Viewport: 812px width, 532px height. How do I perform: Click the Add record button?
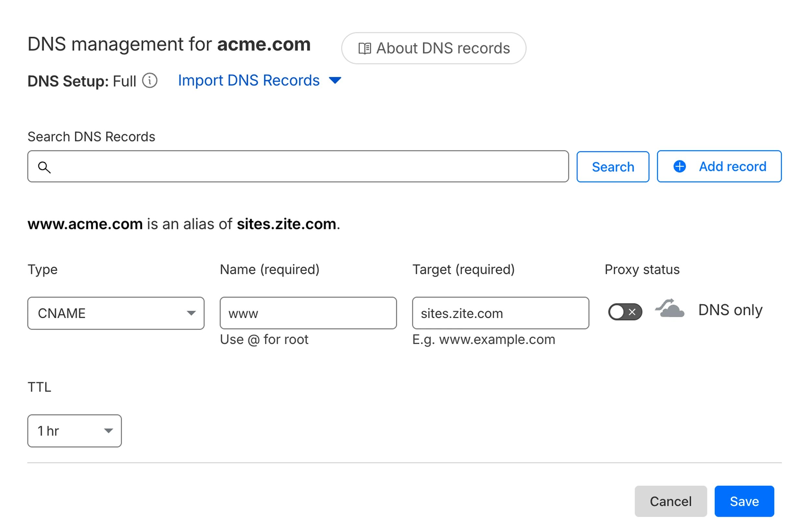(719, 167)
